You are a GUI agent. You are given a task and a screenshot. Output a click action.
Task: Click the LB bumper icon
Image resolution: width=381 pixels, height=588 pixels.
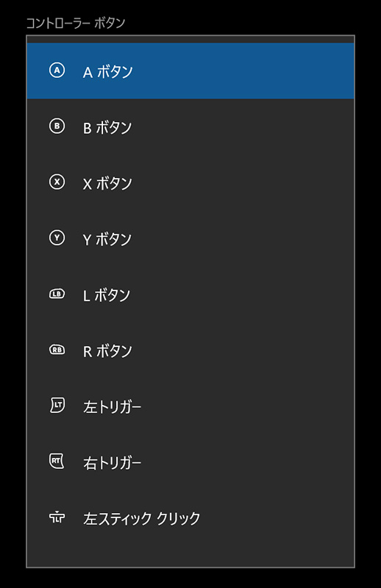[x=57, y=294]
